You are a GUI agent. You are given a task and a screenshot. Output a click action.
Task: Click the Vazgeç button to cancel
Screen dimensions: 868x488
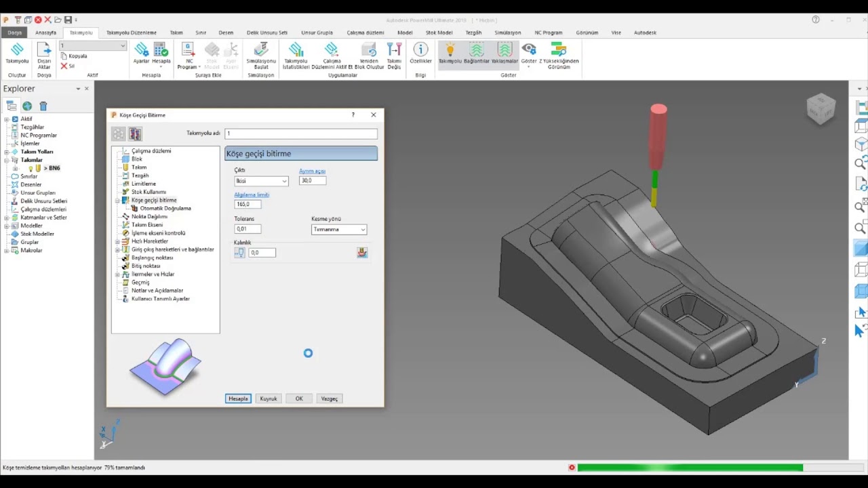[x=329, y=399]
